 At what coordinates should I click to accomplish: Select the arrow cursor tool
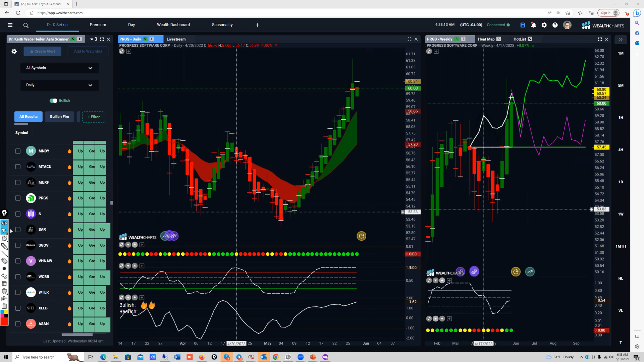click(x=4, y=231)
